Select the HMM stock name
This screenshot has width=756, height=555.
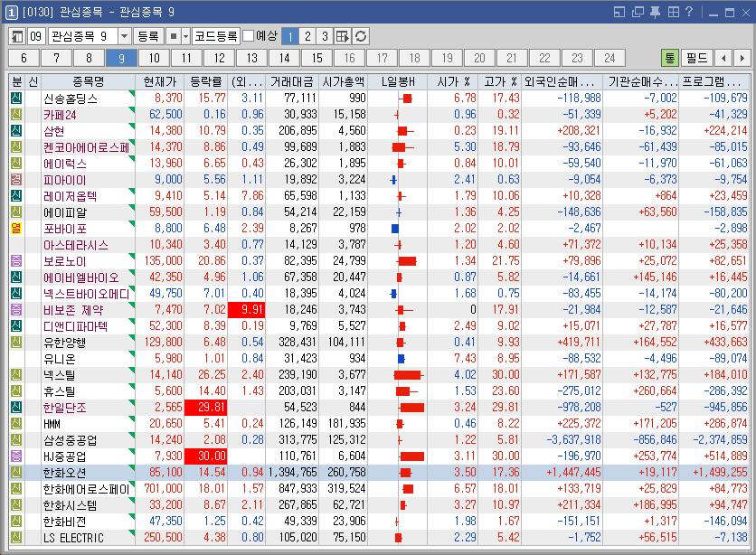52,424
